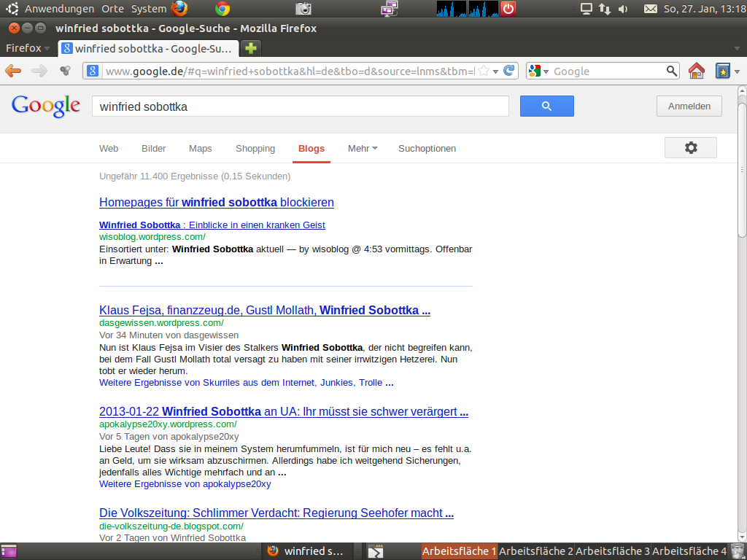Screen dimensions: 747x560
Task: Open the dropdown arrow beside bookmarks icon
Action: coord(738,71)
